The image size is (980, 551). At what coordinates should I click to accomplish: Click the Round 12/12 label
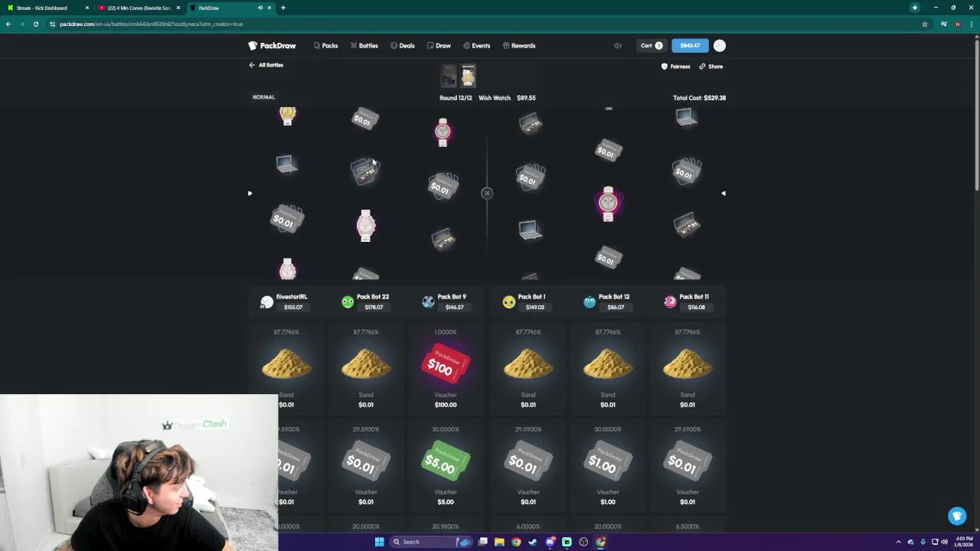click(x=456, y=98)
